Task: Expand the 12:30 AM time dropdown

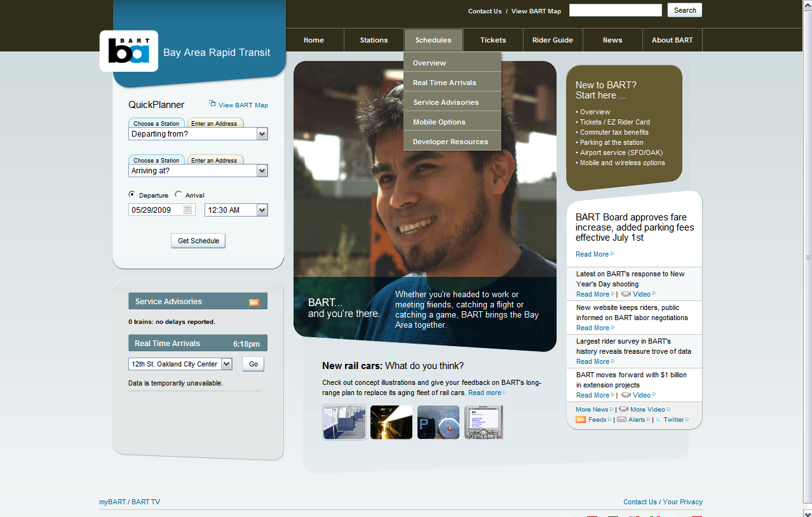Action: pyautogui.click(x=262, y=210)
